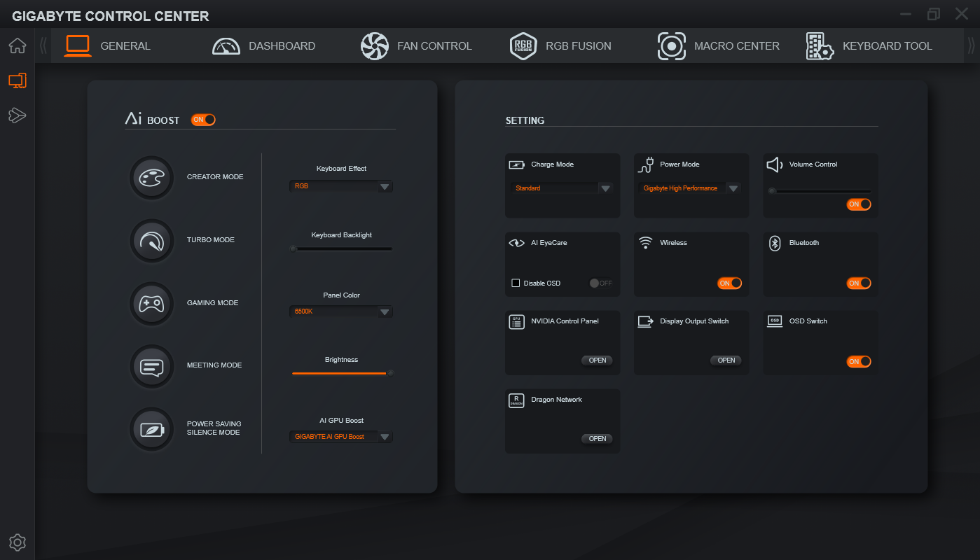Click the Brightness slider
Viewport: 980px width, 560px height.
[341, 373]
